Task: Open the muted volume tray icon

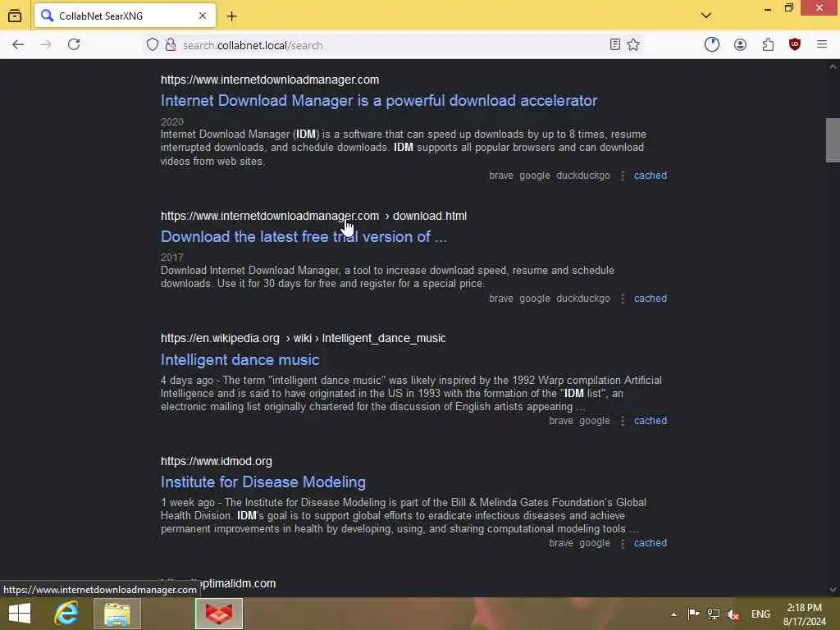Action: pos(733,614)
